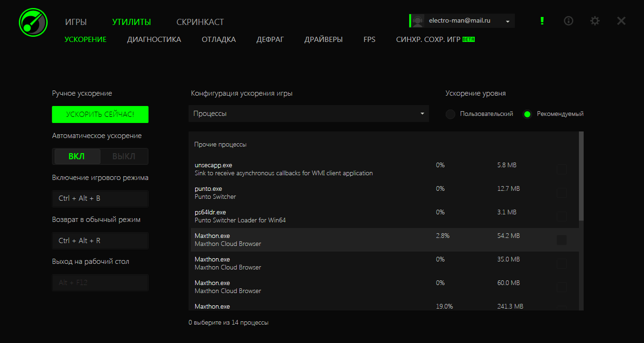Switch to the СКРИНКАСТ tab
Image resolution: width=644 pixels, height=343 pixels.
click(x=200, y=22)
